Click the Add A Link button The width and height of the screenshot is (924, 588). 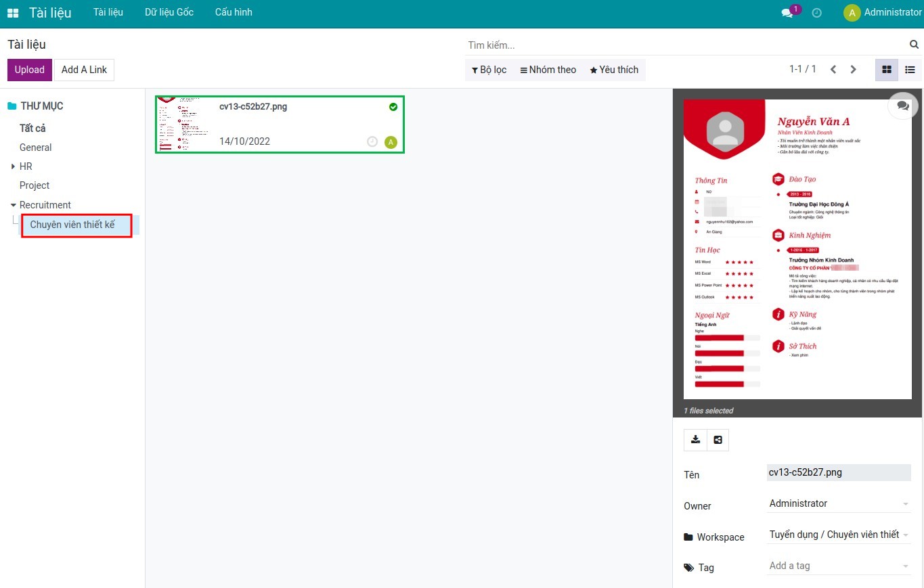click(x=84, y=70)
